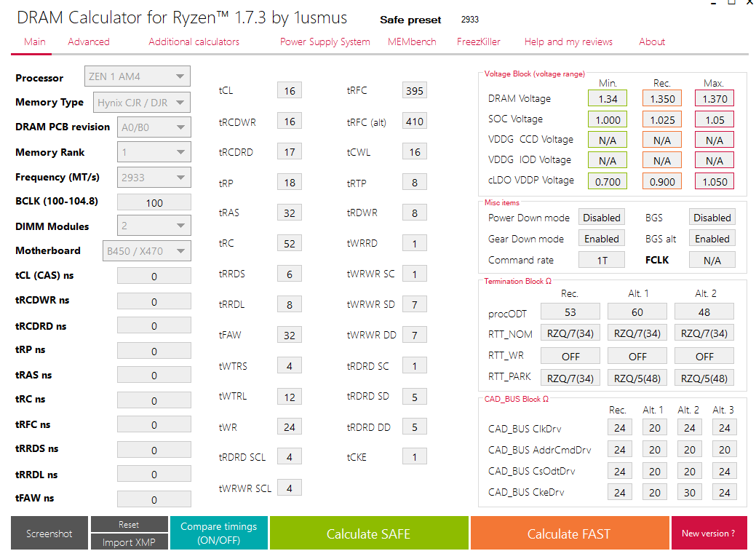Screen dimensions: 756x559
Task: Click CAD_BUS ClkDrv Rec. value 24
Action: pos(619,427)
